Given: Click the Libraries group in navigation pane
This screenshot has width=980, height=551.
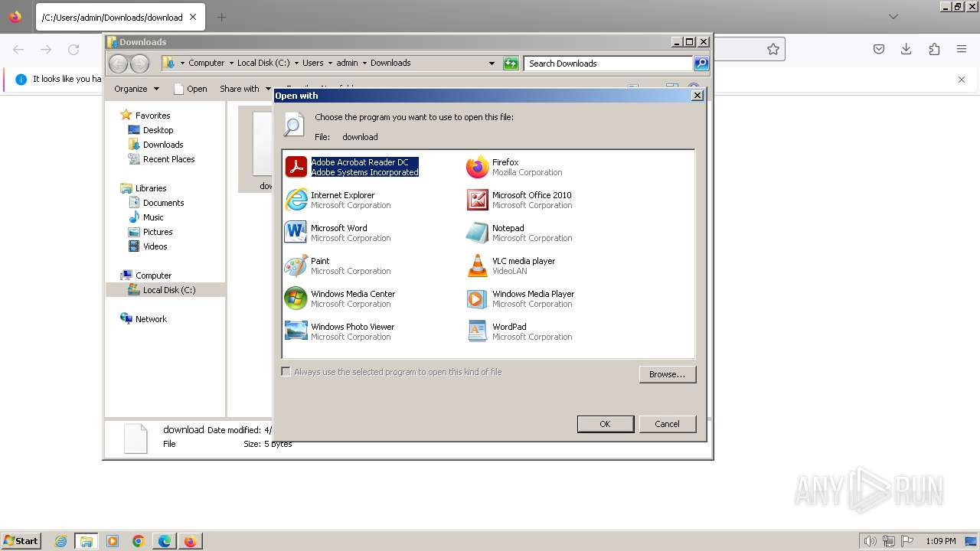Looking at the screenshot, I should click(x=151, y=188).
